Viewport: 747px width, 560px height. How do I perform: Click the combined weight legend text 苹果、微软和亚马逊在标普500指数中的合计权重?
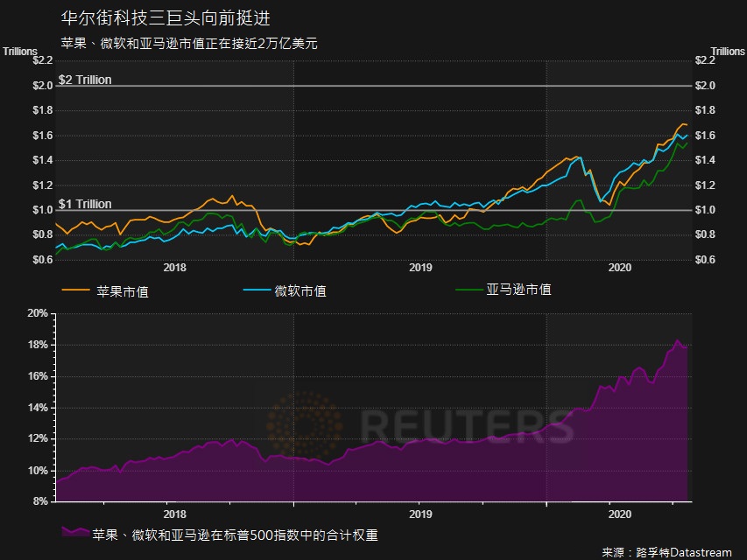pos(236,534)
